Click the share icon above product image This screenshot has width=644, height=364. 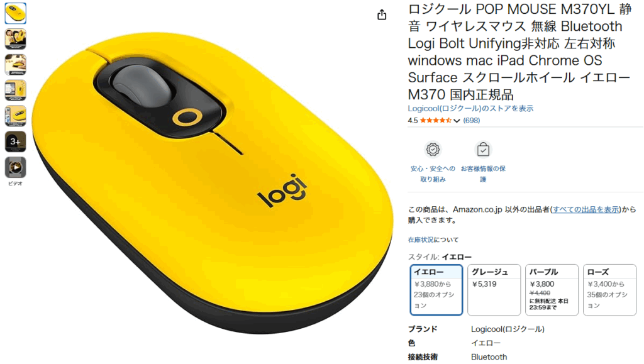tap(382, 14)
